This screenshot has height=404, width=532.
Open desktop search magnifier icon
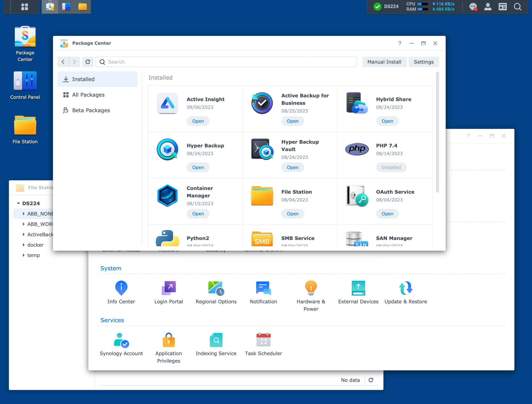point(517,7)
